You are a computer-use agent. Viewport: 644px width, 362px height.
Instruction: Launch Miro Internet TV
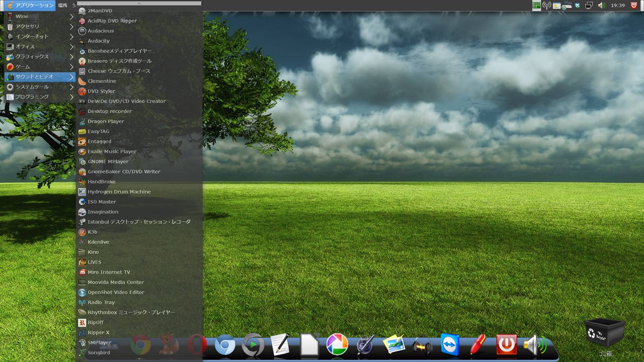pyautogui.click(x=139, y=272)
